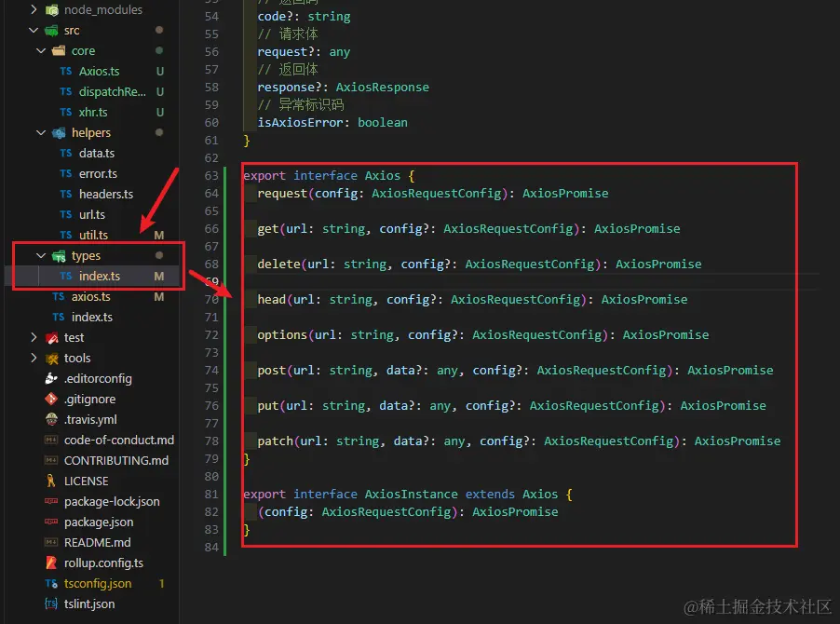Click the types folder icon
Viewport: 840px width, 624px height.
pos(59,256)
